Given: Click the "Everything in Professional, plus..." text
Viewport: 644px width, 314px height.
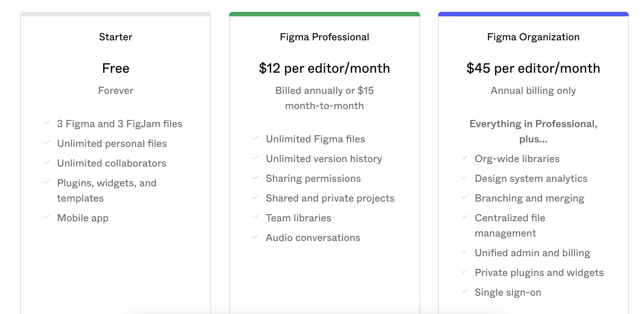Looking at the screenshot, I should (x=533, y=131).
